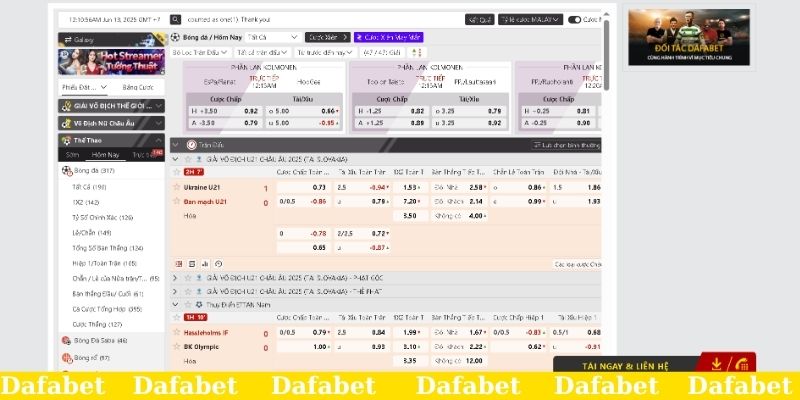Click the 0.73 handicap odds for Ukraine U21
800x400 pixels.
(304, 187)
